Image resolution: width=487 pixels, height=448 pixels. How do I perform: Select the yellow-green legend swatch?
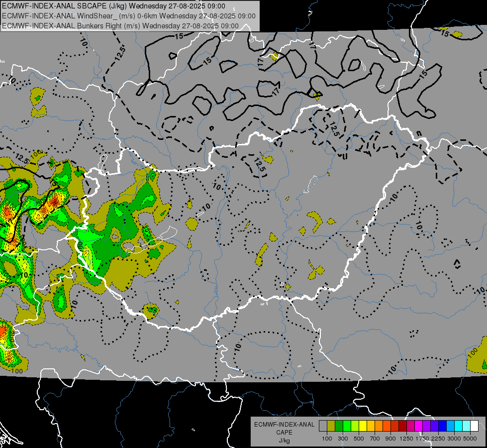tap(355, 426)
